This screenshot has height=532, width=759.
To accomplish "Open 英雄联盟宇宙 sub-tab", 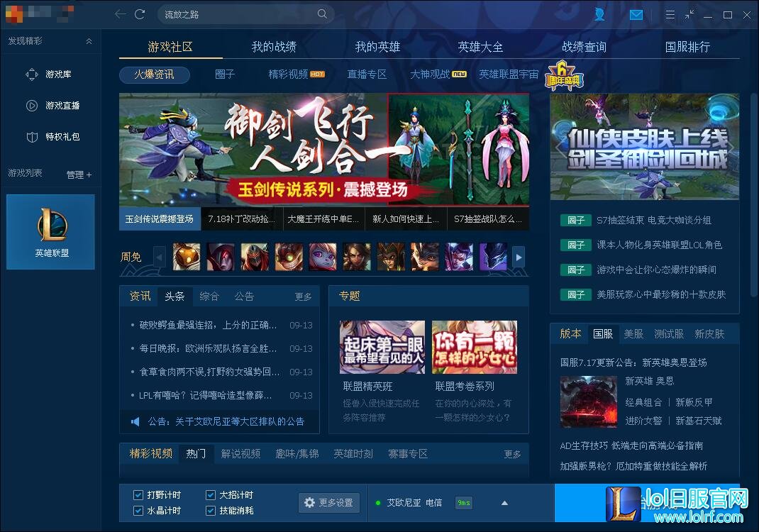I will tap(509, 74).
